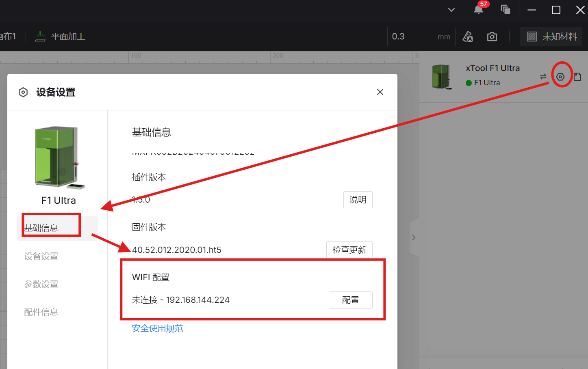Open the 未知材料 material selector
Image resolution: width=588 pixels, height=369 pixels.
coord(551,37)
